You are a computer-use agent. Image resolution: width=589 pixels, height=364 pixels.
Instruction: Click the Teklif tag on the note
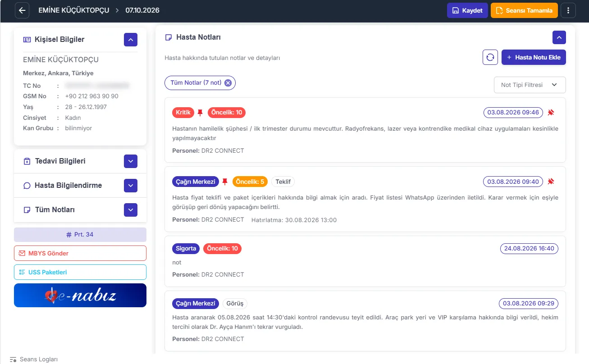tap(283, 182)
